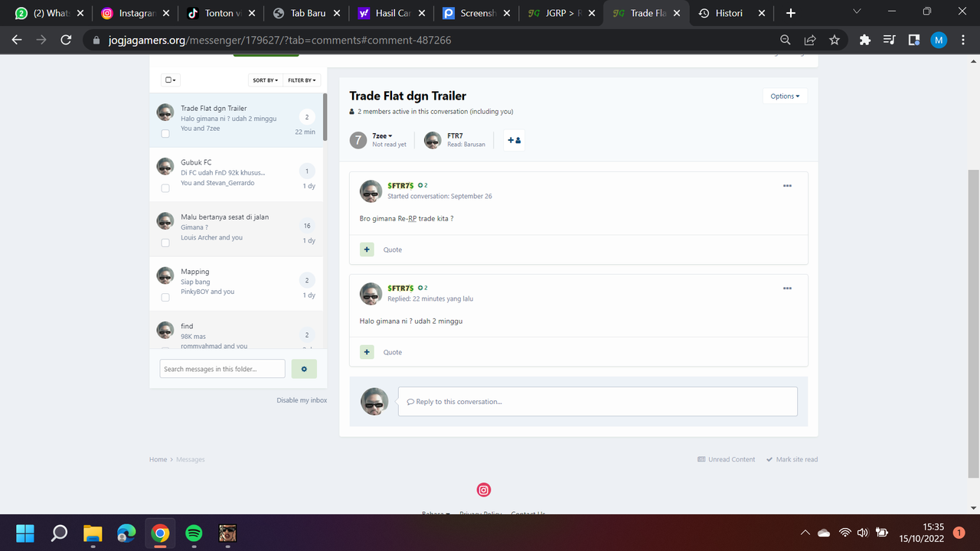Image resolution: width=980 pixels, height=551 pixels.
Task: Open the select-all checkbox dropdown
Action: [171, 80]
